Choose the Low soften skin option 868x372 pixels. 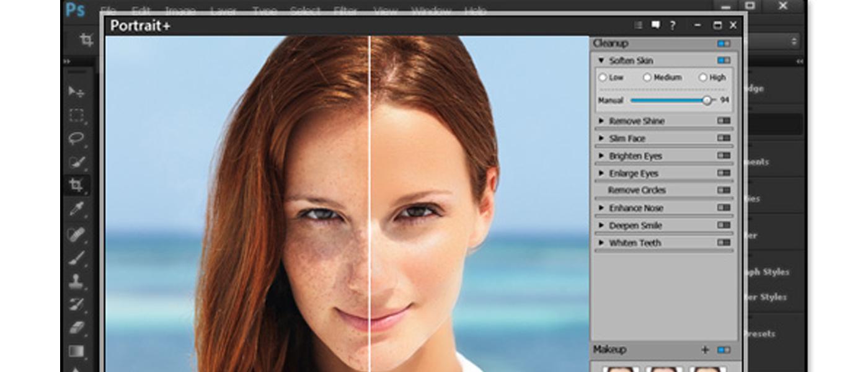tap(603, 77)
